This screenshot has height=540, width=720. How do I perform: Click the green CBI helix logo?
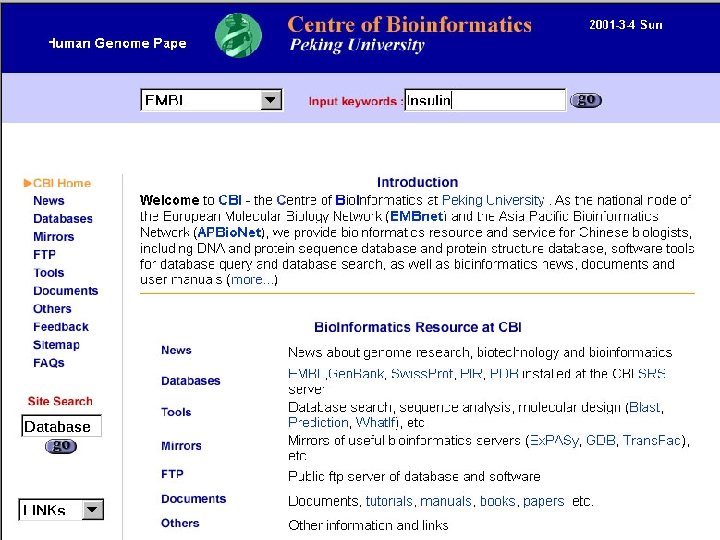(x=238, y=35)
